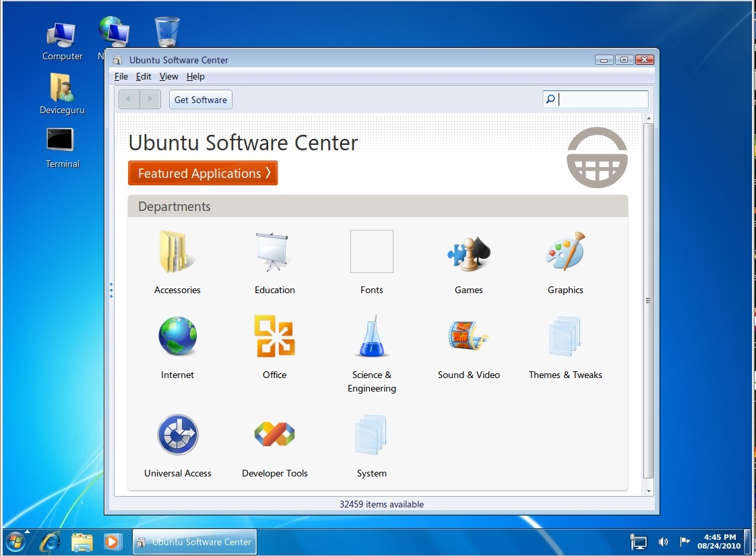Viewport: 756px width, 556px height.
Task: Open the System department icon
Action: (x=371, y=435)
